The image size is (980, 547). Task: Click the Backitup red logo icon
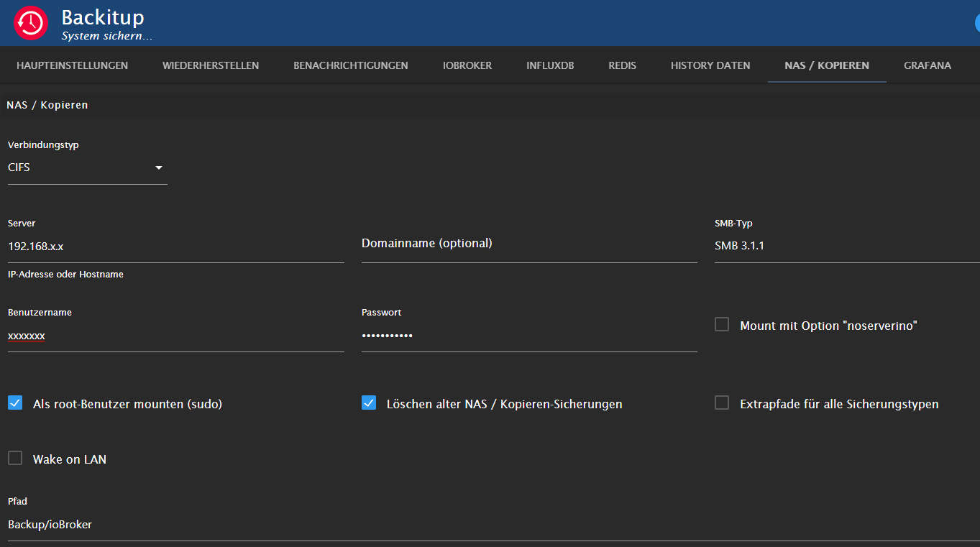click(x=31, y=23)
